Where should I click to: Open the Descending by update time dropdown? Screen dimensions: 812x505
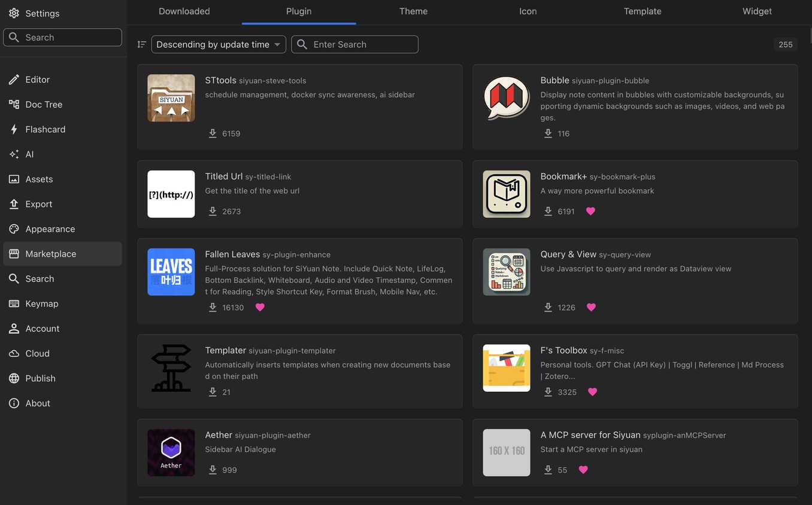tap(219, 44)
